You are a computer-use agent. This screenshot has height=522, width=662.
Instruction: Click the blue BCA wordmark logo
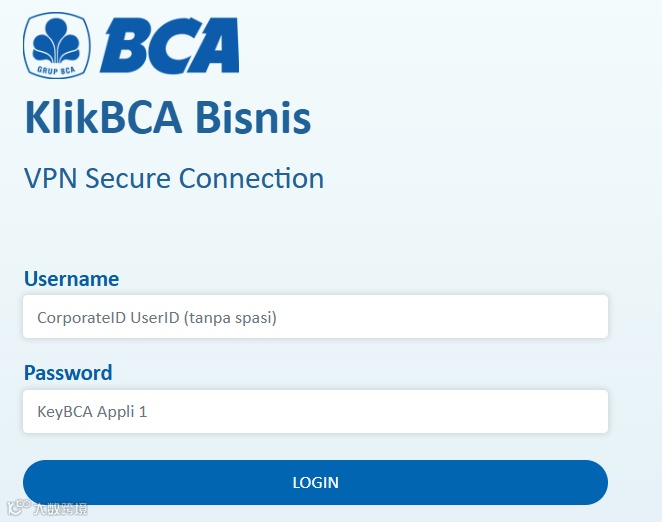pyautogui.click(x=169, y=47)
